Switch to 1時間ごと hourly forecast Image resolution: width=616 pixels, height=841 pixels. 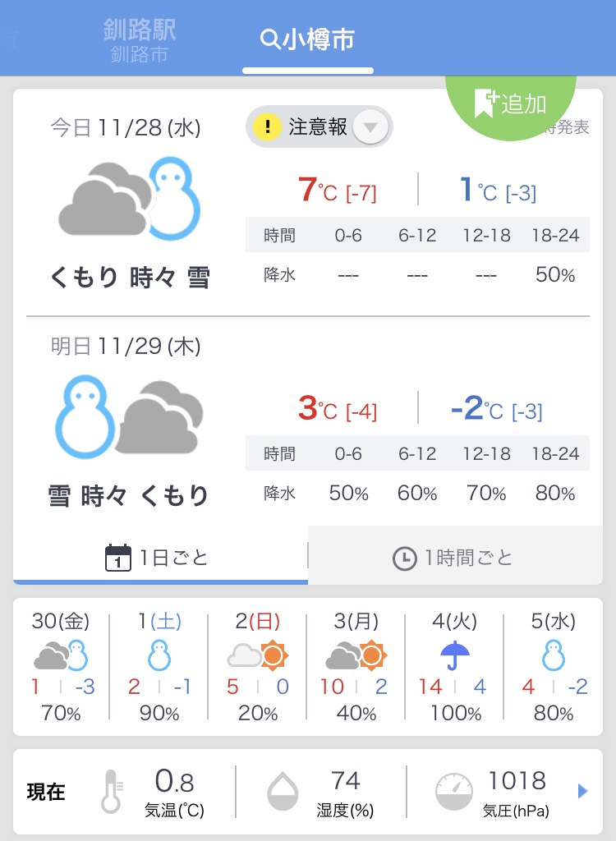point(455,557)
